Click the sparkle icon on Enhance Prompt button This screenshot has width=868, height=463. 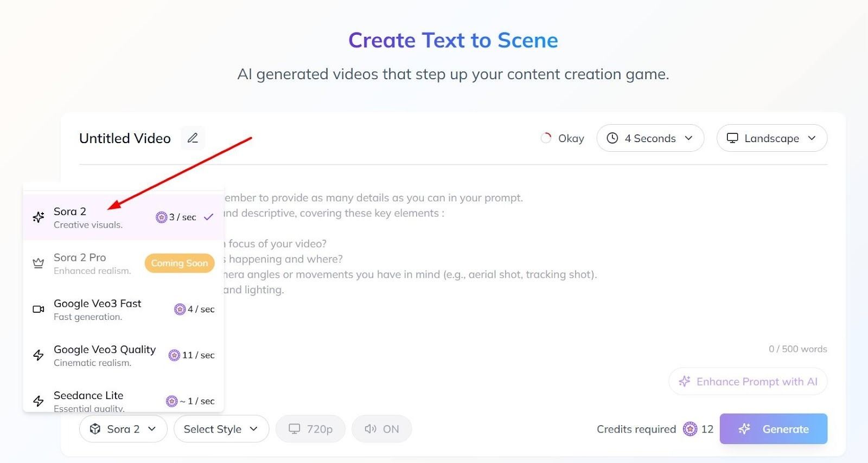(685, 382)
